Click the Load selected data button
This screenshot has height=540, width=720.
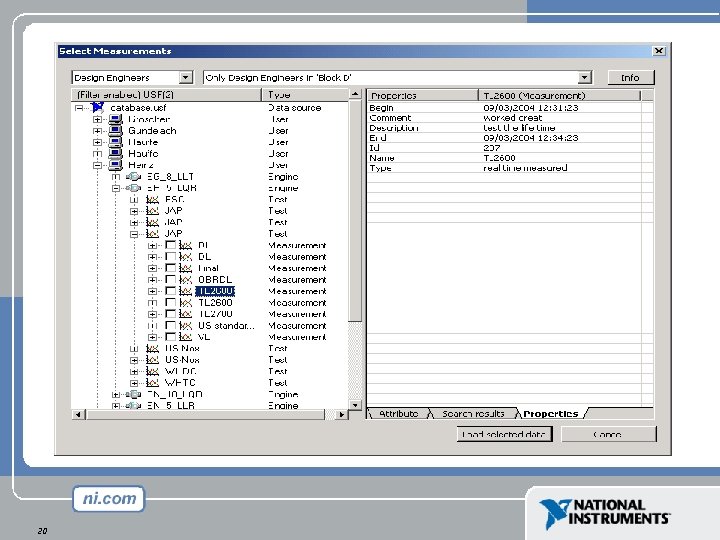(504, 434)
